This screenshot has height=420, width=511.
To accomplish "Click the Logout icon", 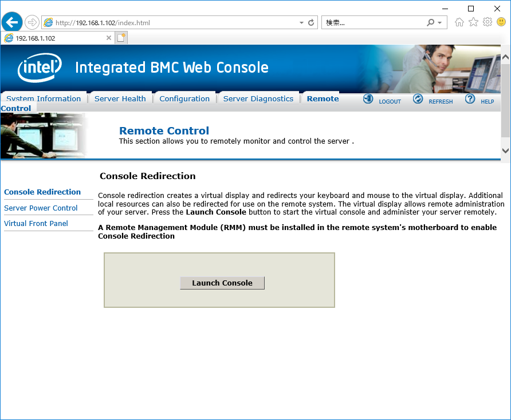I will (x=368, y=98).
